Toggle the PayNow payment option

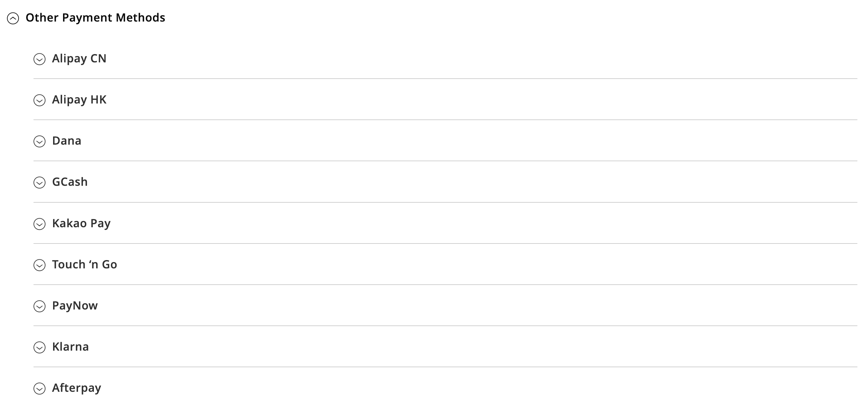click(x=40, y=306)
